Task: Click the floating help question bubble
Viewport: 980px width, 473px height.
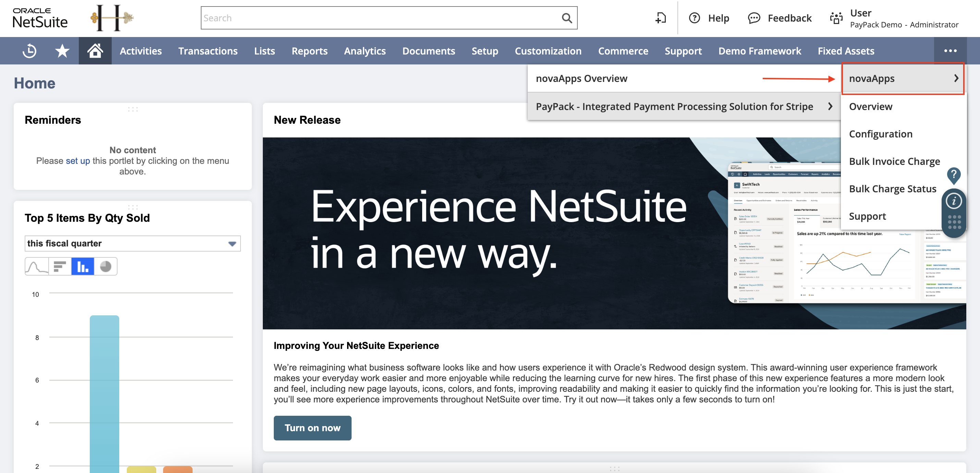Action: point(953,176)
